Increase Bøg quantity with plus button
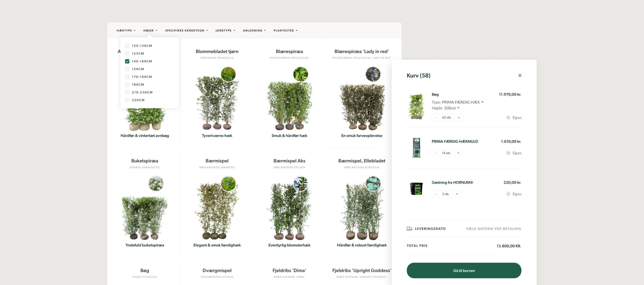This screenshot has width=644, height=285. tap(459, 118)
